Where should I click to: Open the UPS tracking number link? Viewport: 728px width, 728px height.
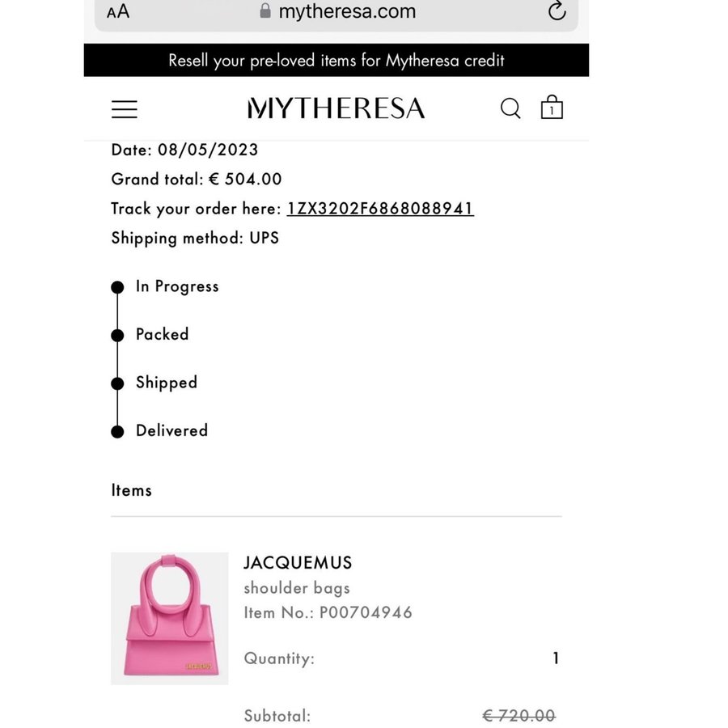[x=380, y=209]
